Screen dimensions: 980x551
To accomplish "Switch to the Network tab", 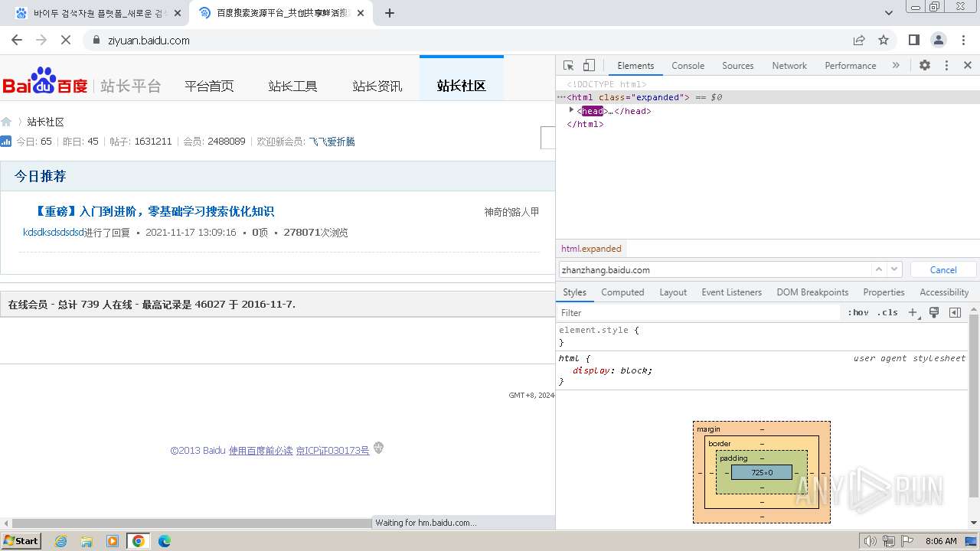I will coord(789,66).
